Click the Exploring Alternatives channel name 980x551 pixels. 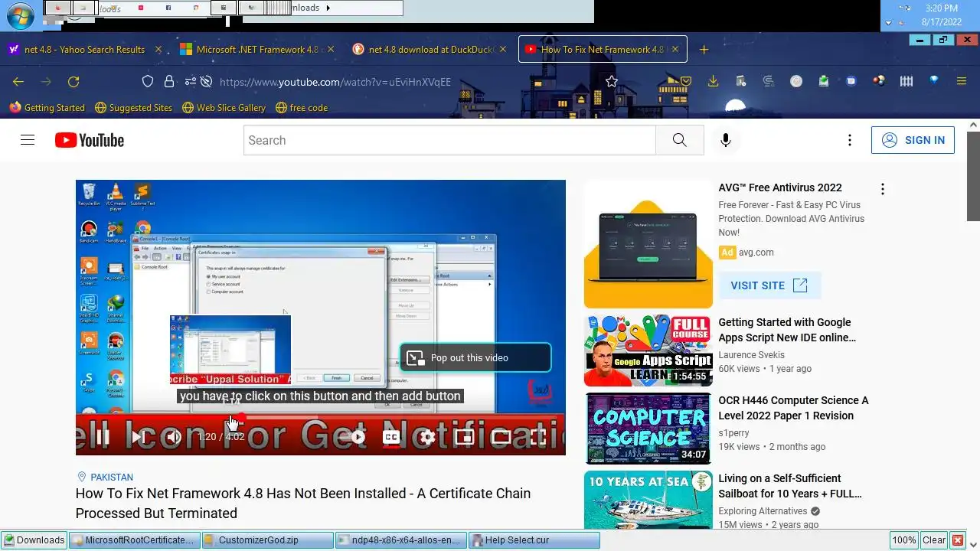[763, 511]
